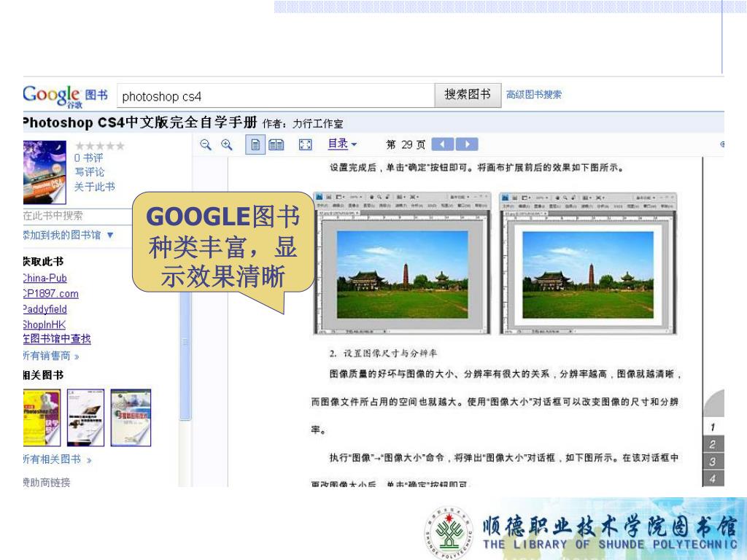Open 写评论 link
Screen dimensions: 747x560
pyautogui.click(x=89, y=172)
